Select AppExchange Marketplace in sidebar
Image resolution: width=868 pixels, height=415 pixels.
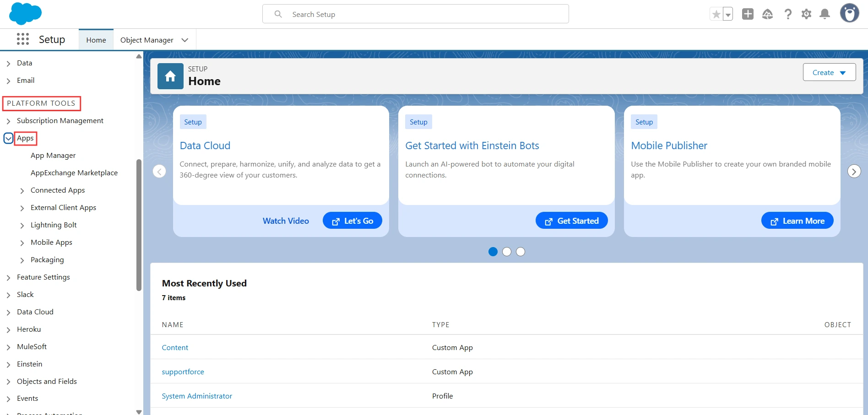point(74,173)
